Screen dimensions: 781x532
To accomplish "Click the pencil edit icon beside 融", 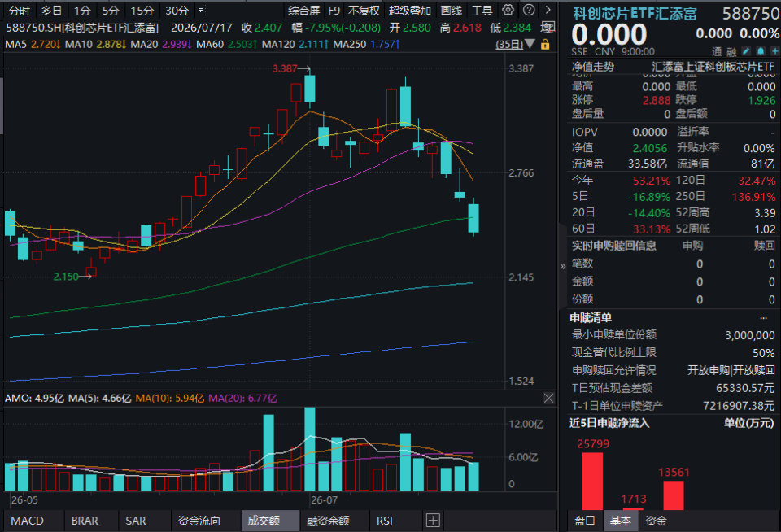I will [746, 51].
